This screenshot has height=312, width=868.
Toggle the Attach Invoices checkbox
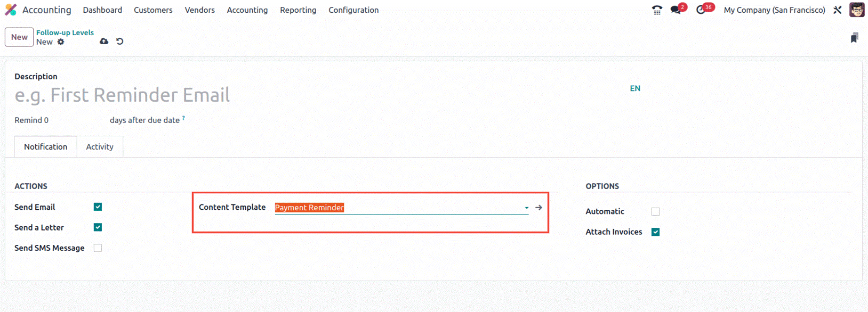[655, 232]
